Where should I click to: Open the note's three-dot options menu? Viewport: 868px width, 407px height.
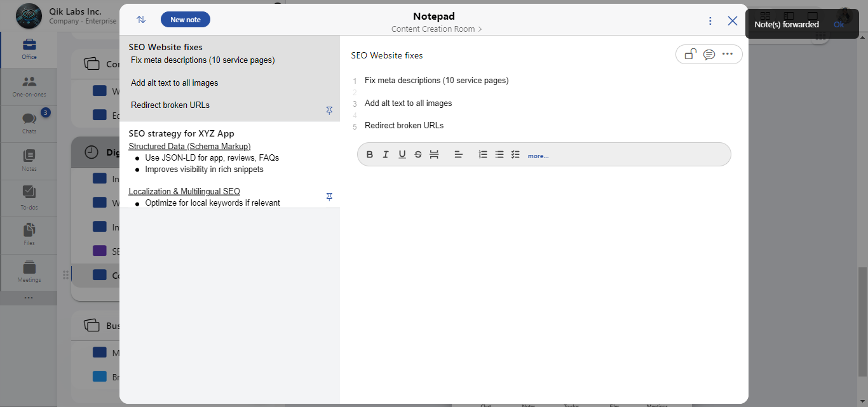tap(728, 54)
